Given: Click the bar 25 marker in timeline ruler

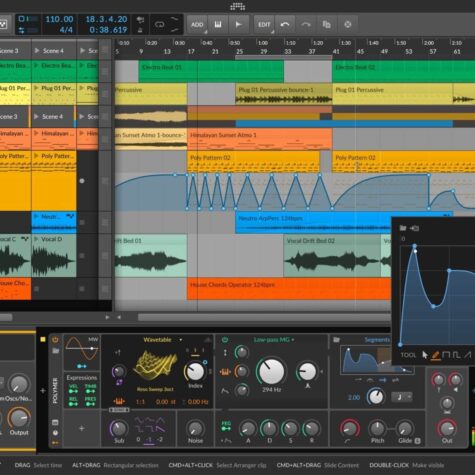Looking at the screenshot, I should [239, 52].
